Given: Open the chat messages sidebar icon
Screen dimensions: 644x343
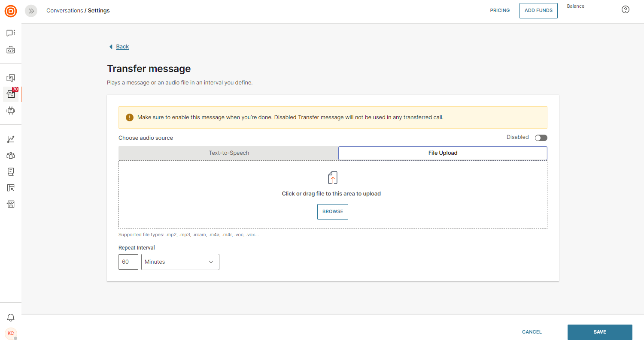Looking at the screenshot, I should pos(11,33).
